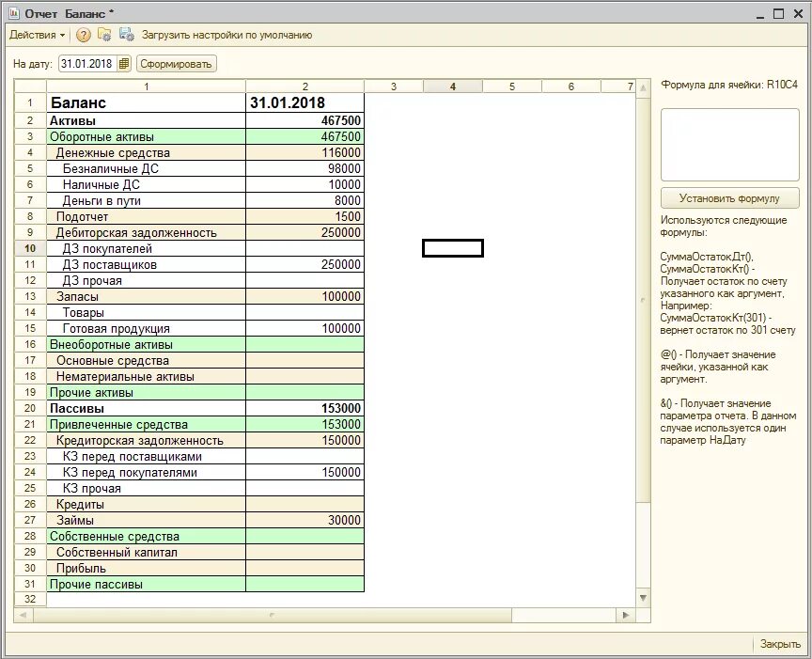The height and width of the screenshot is (659, 812).
Task: Select value 98000 in Безналичные ДС row
Action: [x=305, y=168]
